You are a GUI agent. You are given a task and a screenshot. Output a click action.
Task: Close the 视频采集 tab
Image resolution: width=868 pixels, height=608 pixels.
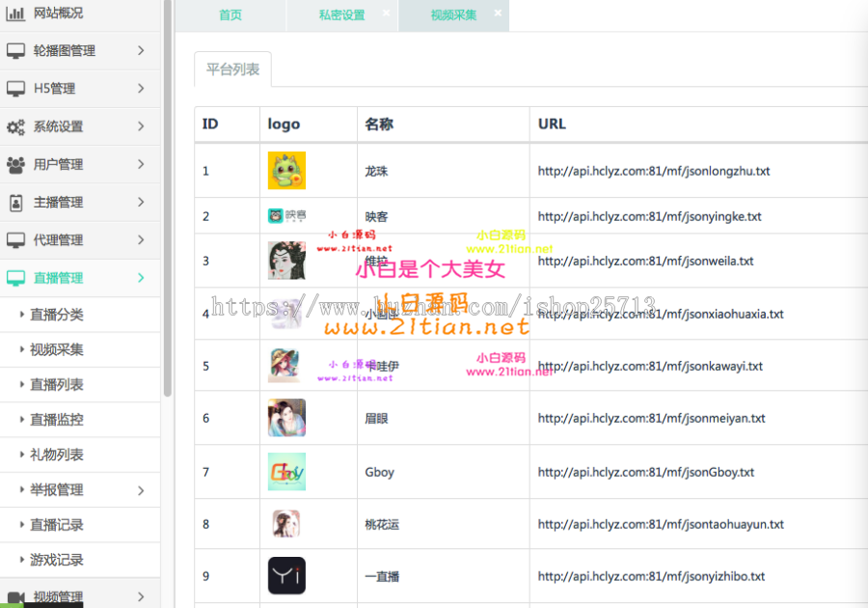[x=498, y=13]
